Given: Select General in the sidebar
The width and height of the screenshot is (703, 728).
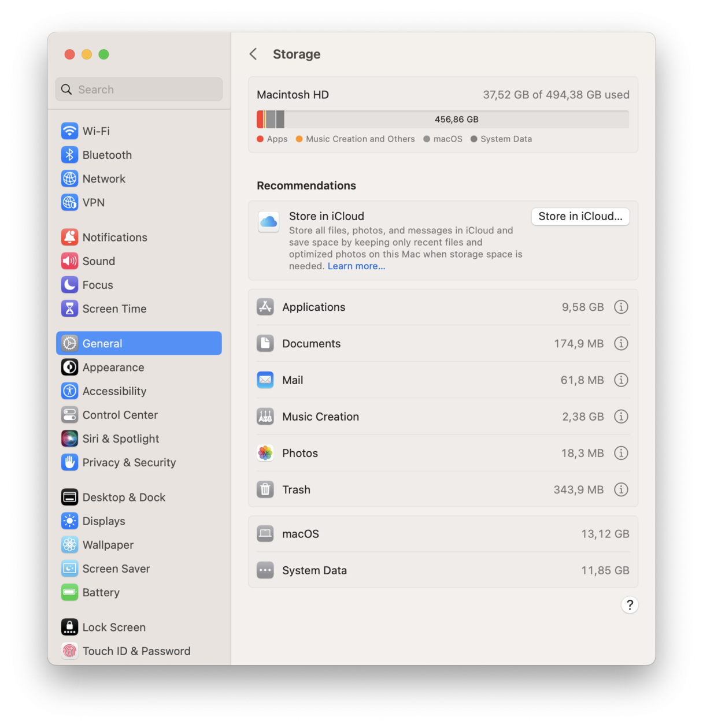Looking at the screenshot, I should [x=139, y=343].
